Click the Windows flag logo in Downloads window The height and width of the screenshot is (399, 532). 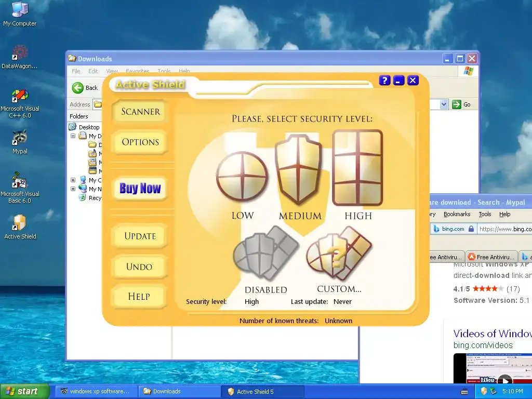469,71
